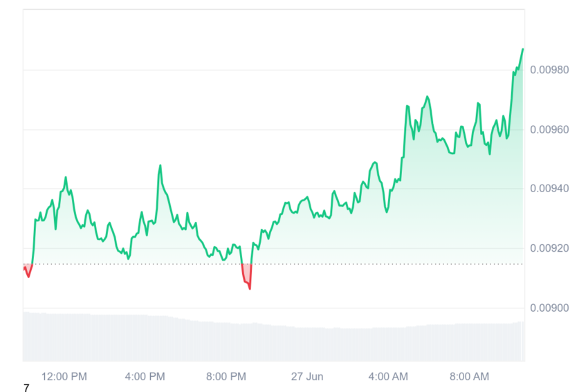The image size is (588, 392).
Task: Select the 8:00 AM time axis label
Action: (469, 377)
